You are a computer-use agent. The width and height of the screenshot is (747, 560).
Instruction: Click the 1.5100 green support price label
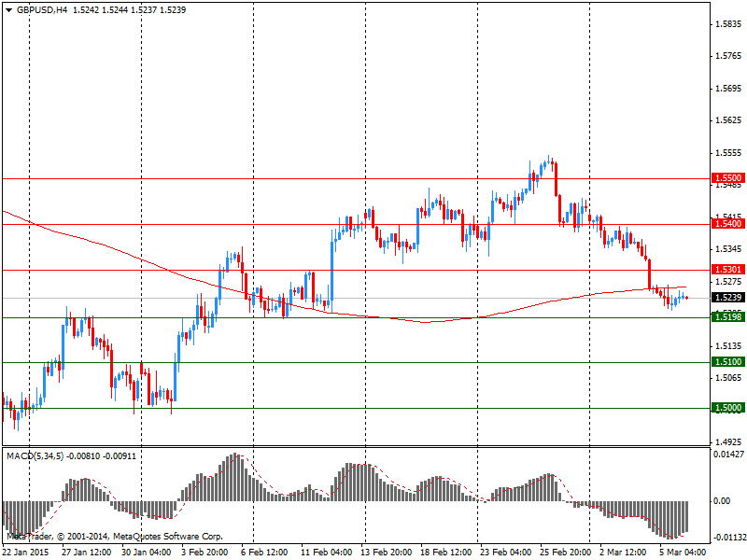pos(727,362)
